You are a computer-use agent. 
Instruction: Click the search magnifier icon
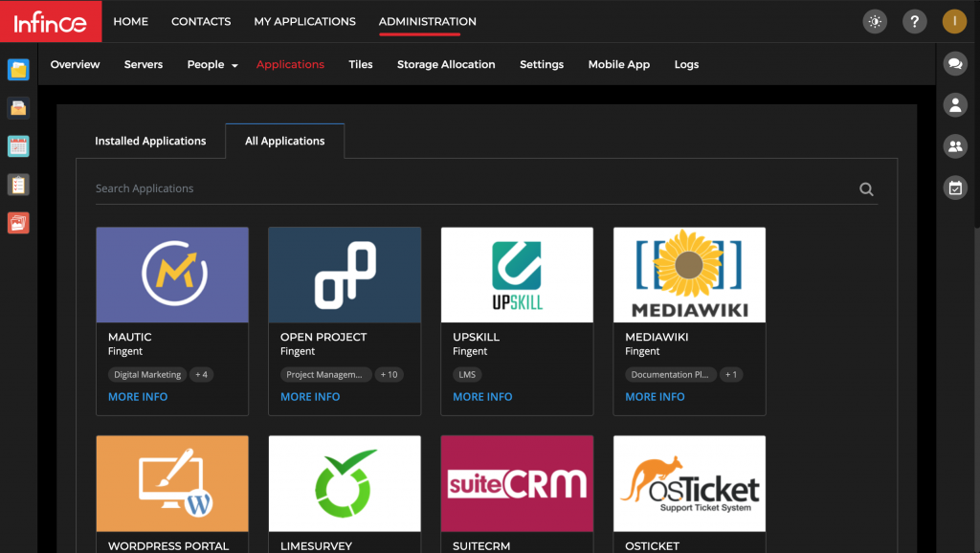865,189
